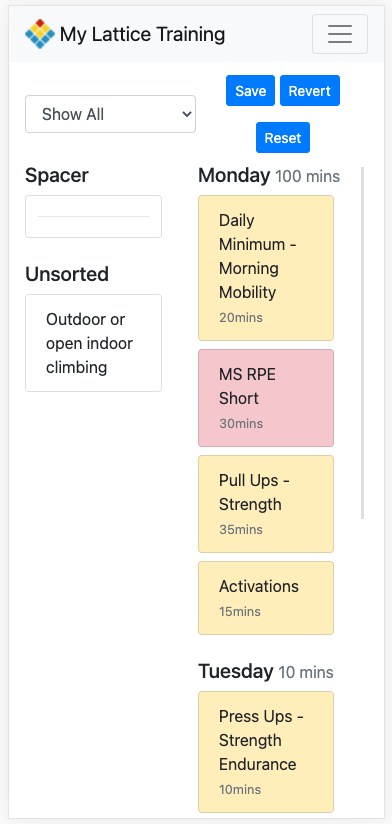Open the hamburger navigation menu
392x824 pixels.
[340, 34]
